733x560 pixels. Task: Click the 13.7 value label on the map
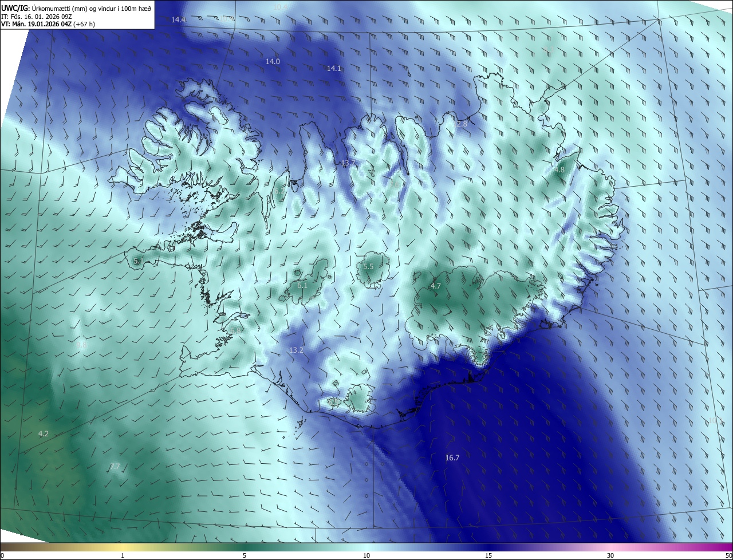click(348, 163)
